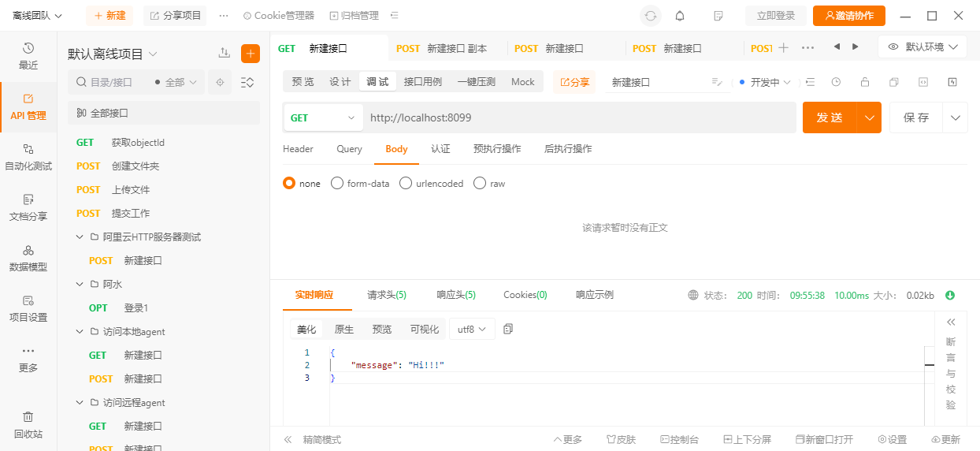Click the 立即登录 button

tap(776, 16)
